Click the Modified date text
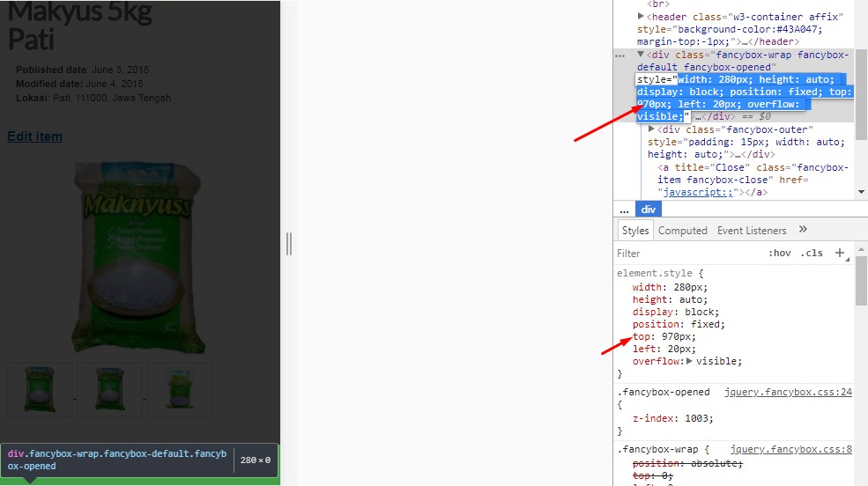Screen dimensions: 868x486 coord(79,84)
